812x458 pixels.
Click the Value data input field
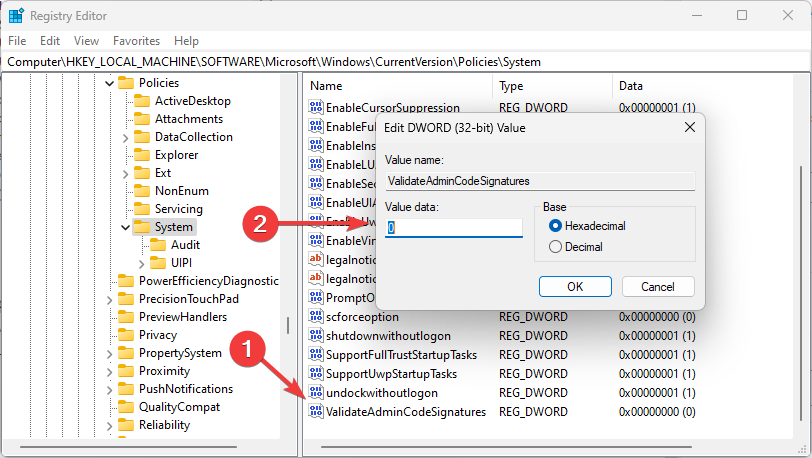click(454, 227)
